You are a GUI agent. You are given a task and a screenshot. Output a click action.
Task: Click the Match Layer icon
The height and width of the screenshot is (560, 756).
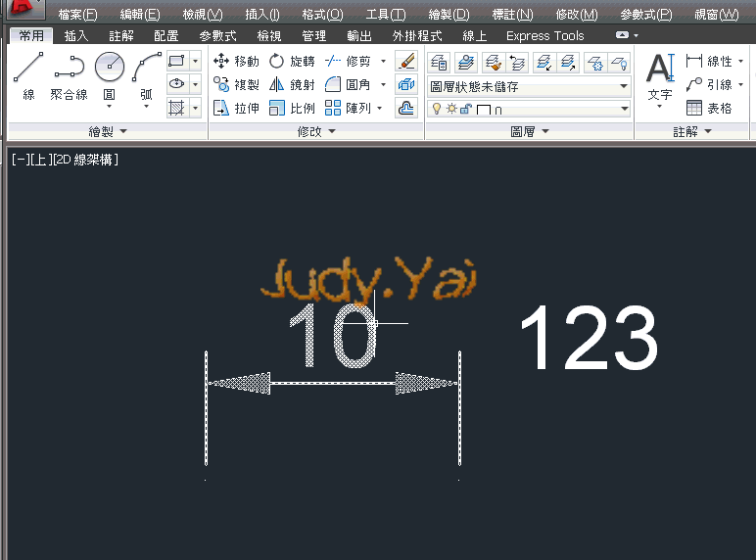coord(494,63)
